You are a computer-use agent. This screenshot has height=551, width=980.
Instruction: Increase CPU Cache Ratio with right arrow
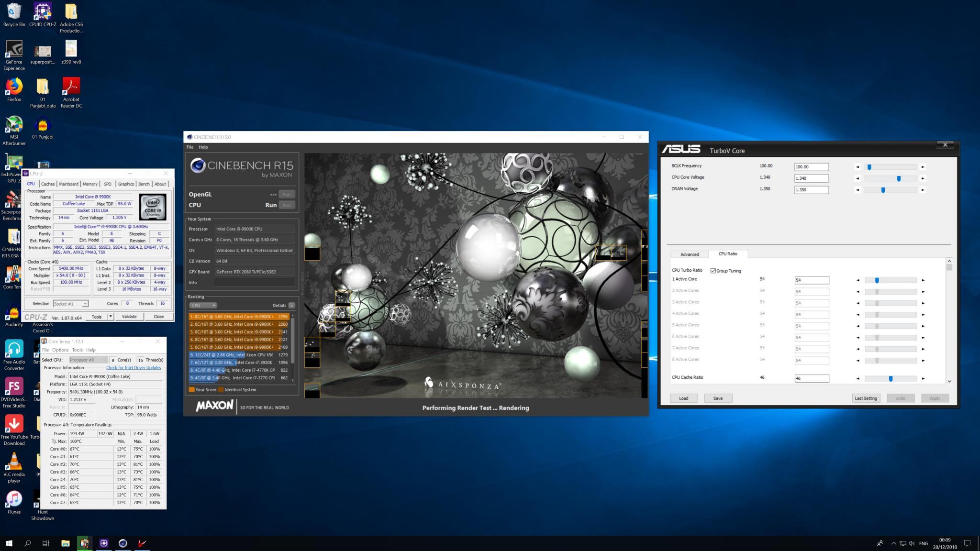pyautogui.click(x=923, y=378)
